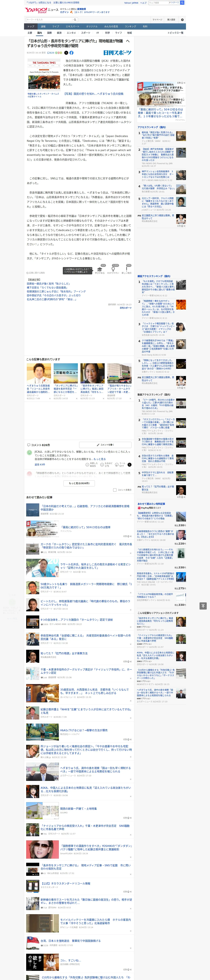
Task: Toggle コメント非表示 checkbox
Action: 115,490
